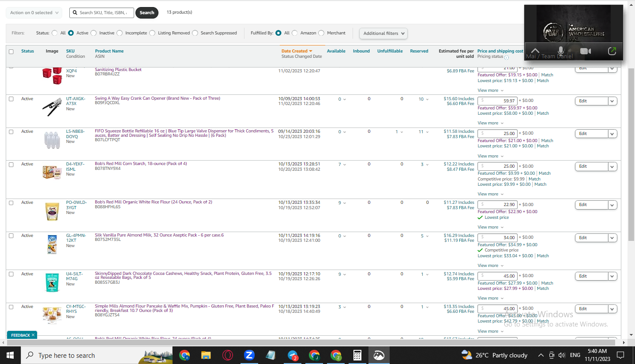The height and width of the screenshot is (364, 635).
Task: Expand Reserved quantity 10 for the Can Opener
Action: coord(424,99)
